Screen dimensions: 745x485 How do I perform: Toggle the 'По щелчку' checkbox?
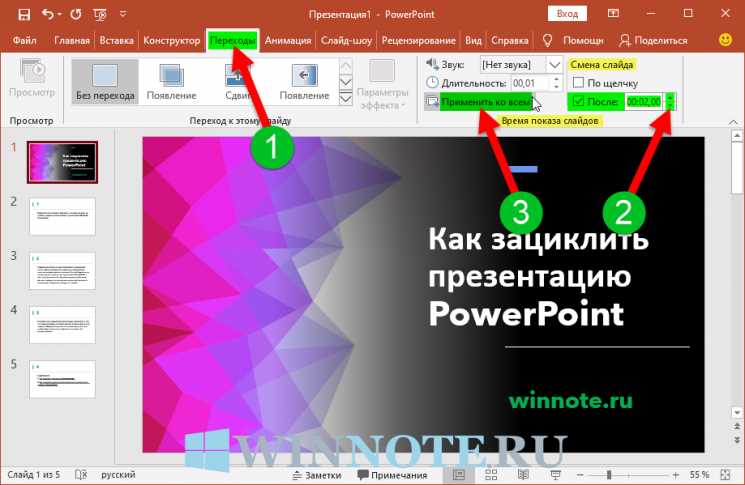tap(578, 83)
